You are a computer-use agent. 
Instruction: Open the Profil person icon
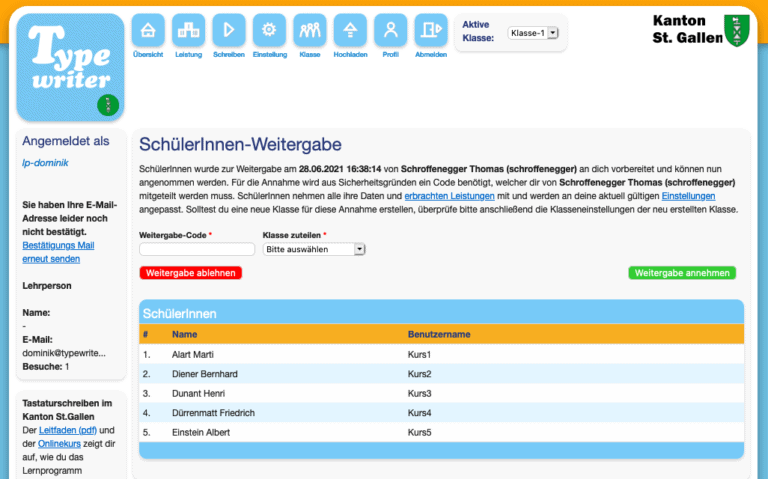pyautogui.click(x=390, y=30)
